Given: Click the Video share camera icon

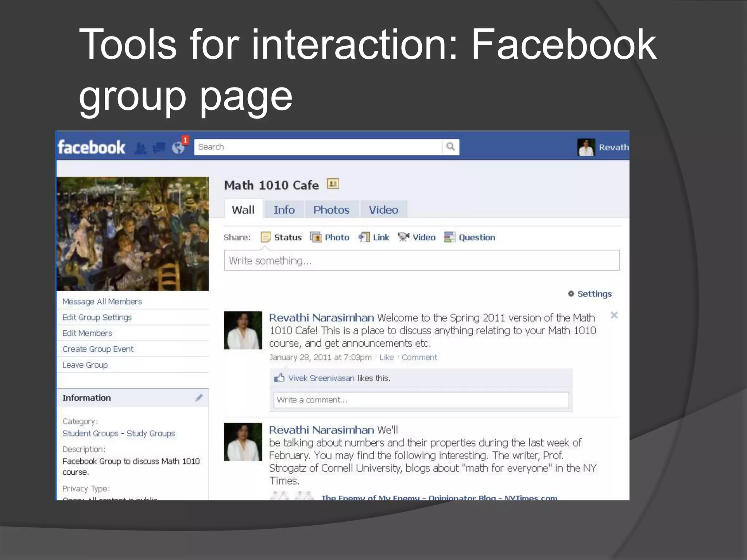Looking at the screenshot, I should tap(403, 237).
